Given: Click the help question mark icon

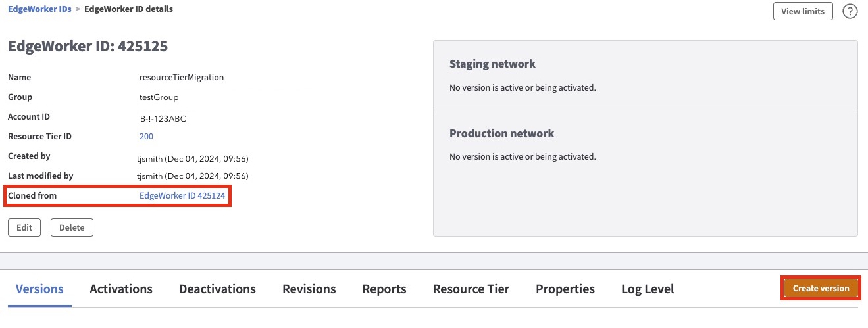Looking at the screenshot, I should tap(850, 11).
